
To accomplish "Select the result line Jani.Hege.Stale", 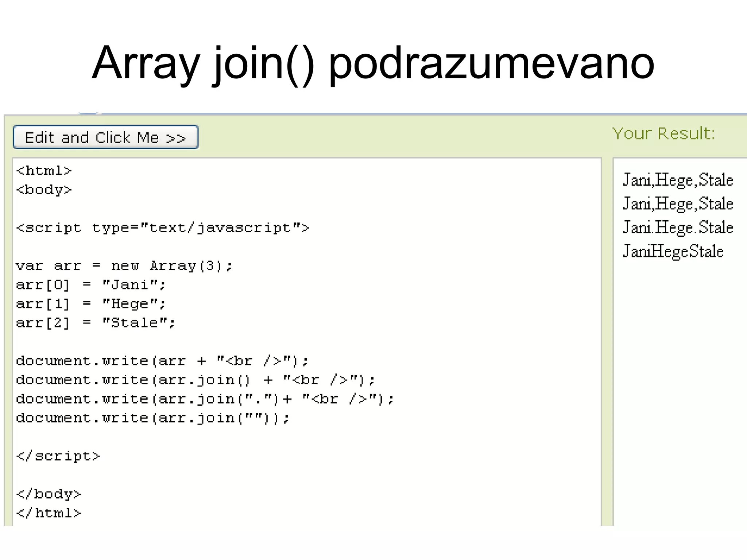I will pos(678,227).
